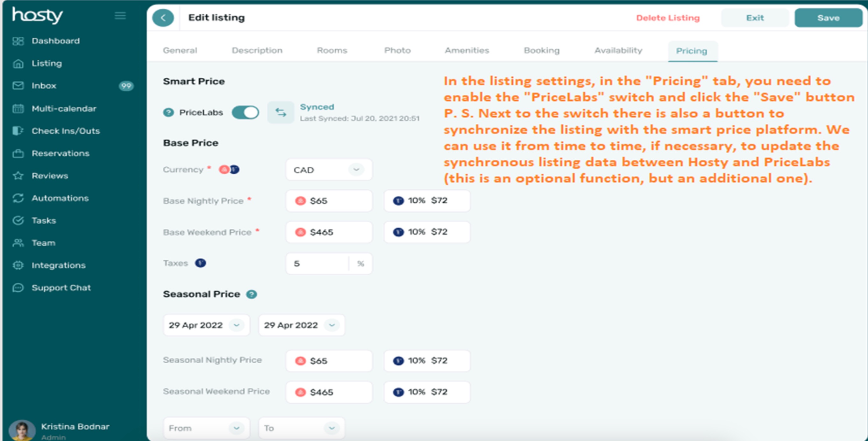Click the hosty logo
The height and width of the screenshot is (441, 868).
tap(37, 16)
